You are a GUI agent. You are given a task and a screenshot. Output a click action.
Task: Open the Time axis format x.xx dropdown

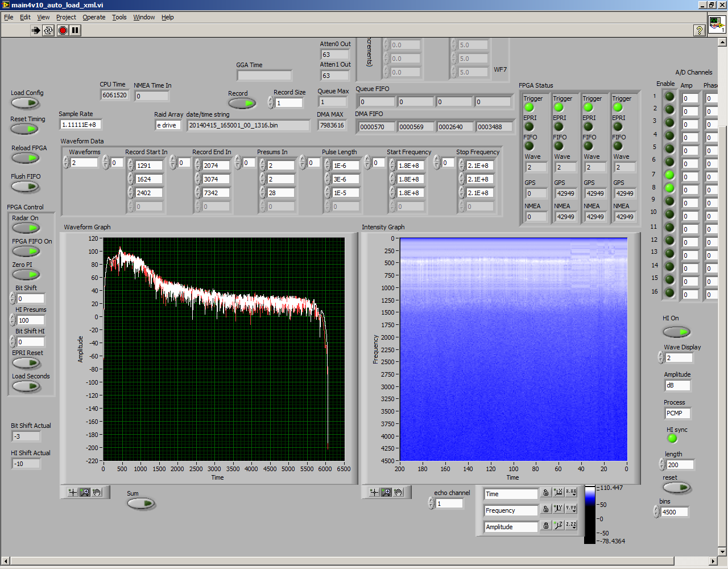[x=571, y=493]
